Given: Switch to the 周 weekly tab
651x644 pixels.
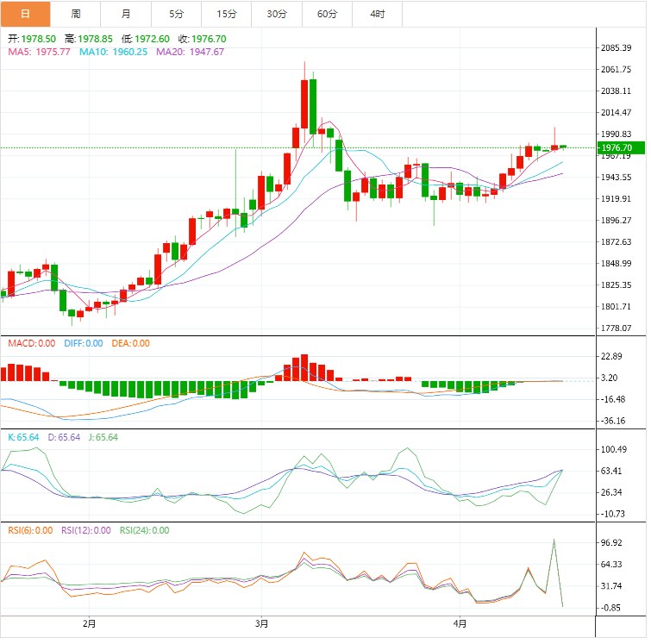Looking at the screenshot, I should tap(76, 14).
